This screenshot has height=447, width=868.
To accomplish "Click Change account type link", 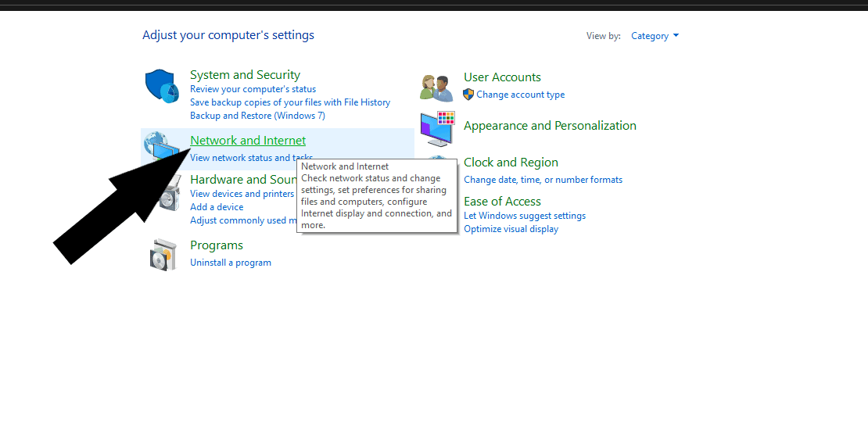I will [x=520, y=95].
